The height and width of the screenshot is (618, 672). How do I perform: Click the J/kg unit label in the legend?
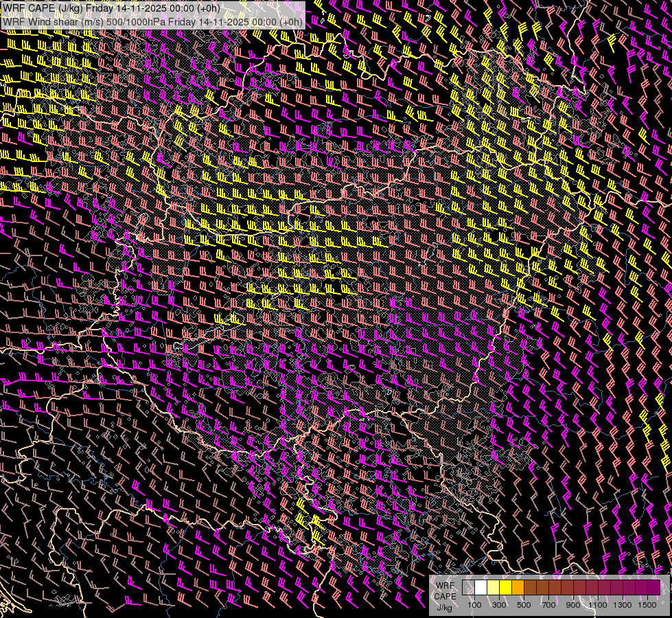pos(444,607)
